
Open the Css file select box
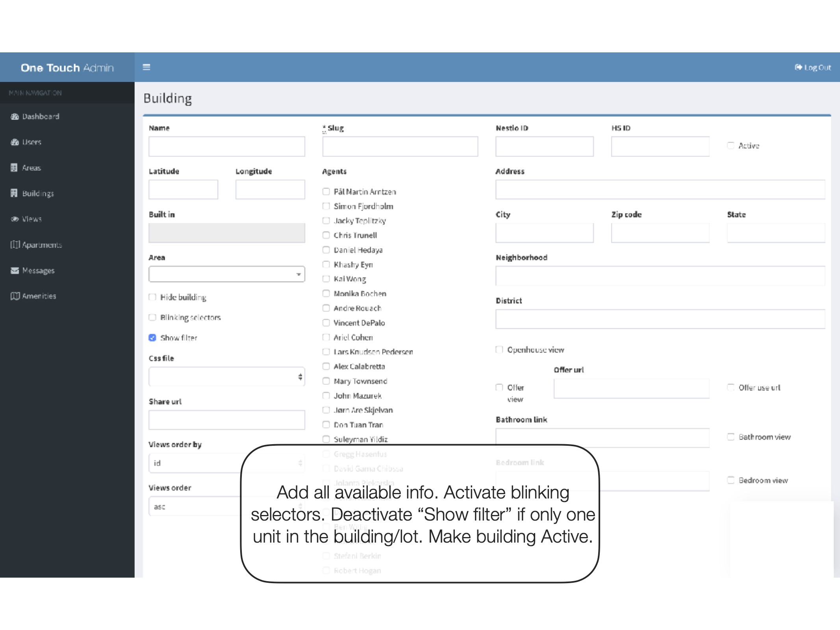point(226,377)
